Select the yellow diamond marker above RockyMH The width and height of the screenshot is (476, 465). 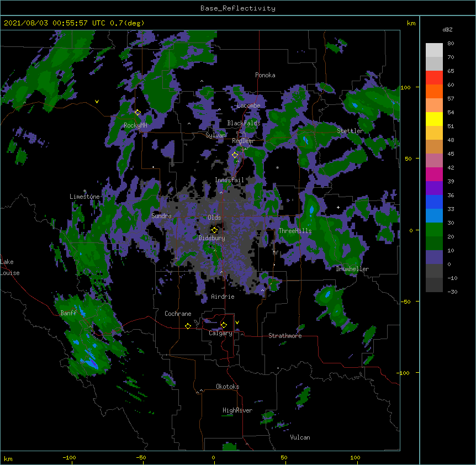(137, 112)
